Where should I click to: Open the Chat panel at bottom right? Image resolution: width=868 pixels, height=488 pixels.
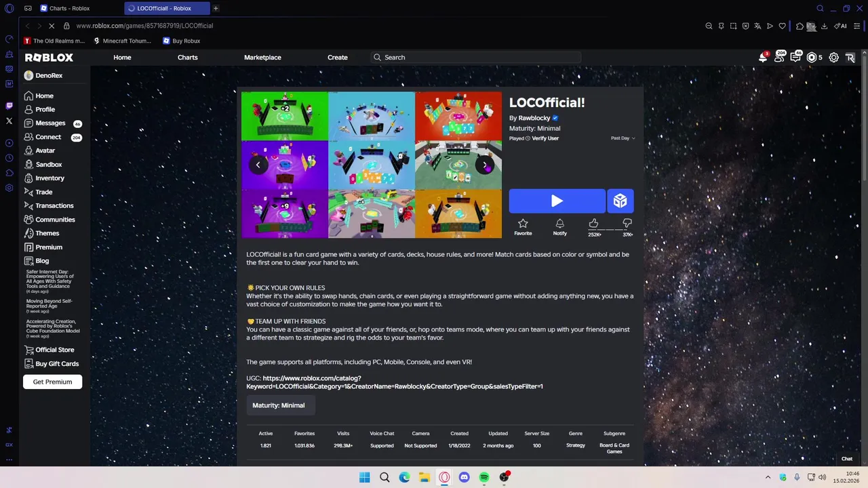(847, 459)
